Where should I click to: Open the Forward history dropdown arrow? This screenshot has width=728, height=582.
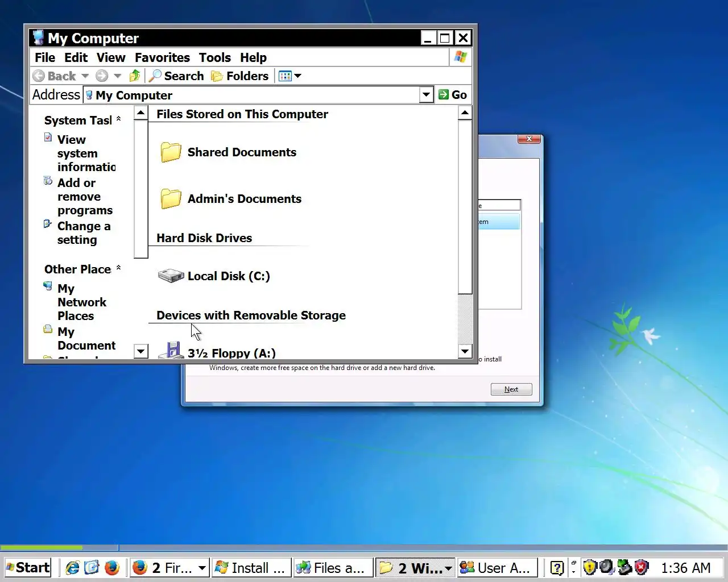[x=118, y=76]
